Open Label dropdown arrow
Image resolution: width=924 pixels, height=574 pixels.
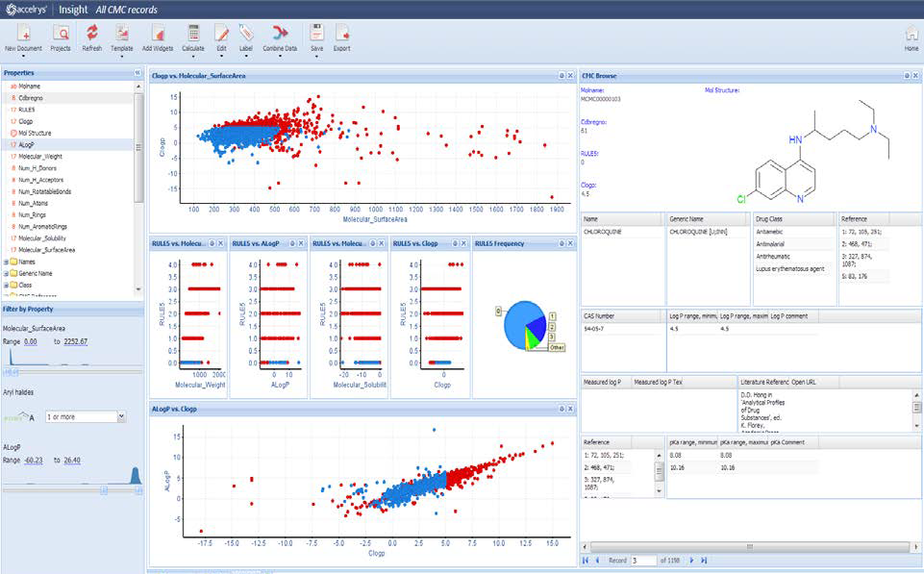pos(246,56)
